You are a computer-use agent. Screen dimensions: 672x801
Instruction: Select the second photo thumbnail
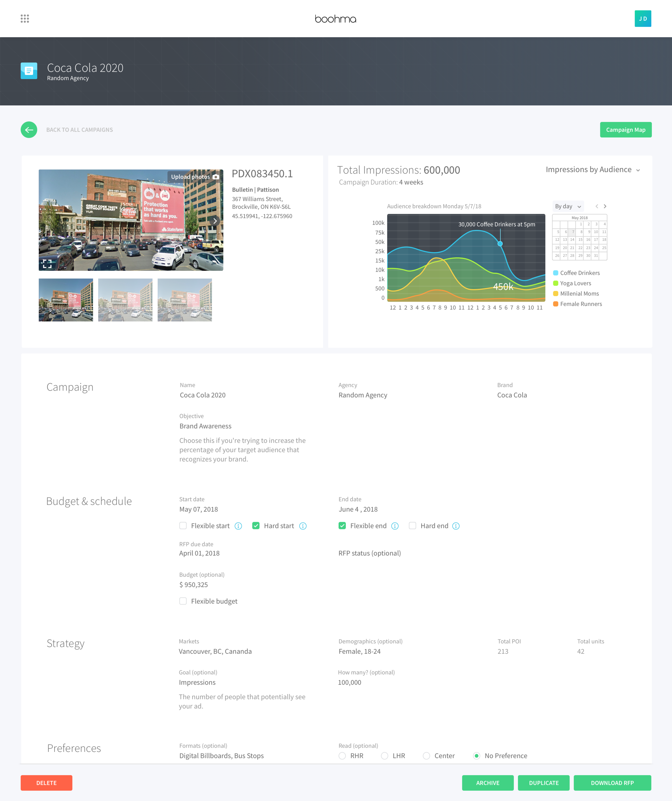point(125,300)
